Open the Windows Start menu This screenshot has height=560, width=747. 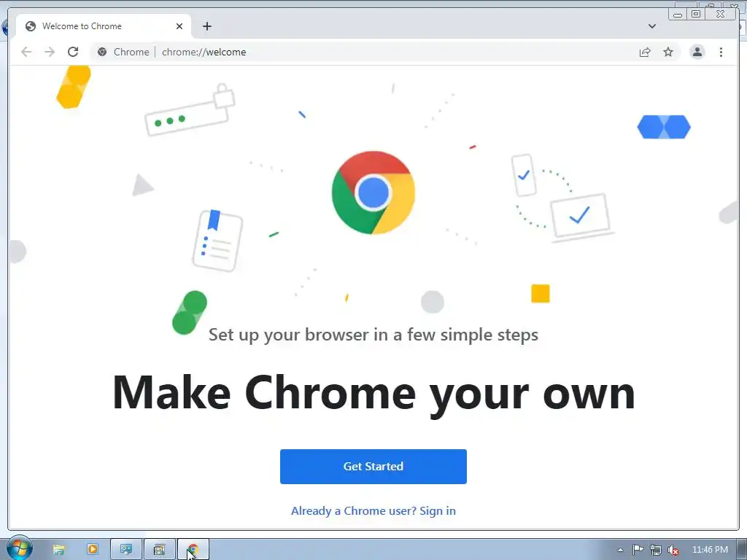[x=20, y=548]
